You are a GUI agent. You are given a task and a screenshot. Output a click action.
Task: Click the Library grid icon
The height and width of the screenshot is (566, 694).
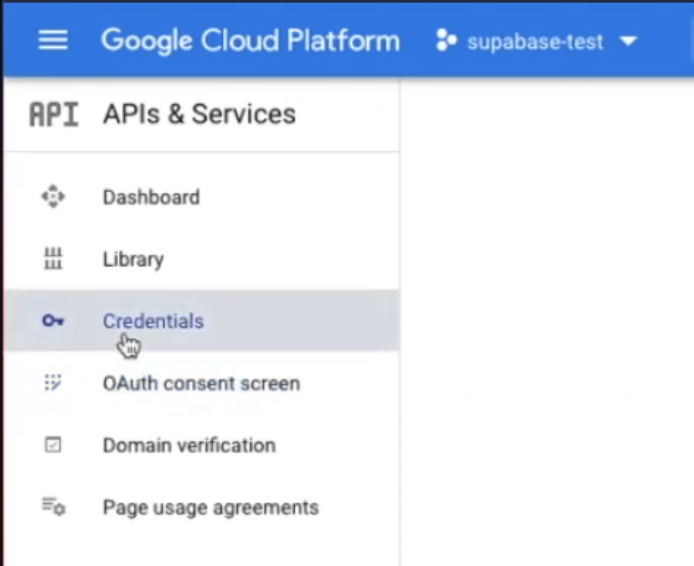click(x=53, y=259)
